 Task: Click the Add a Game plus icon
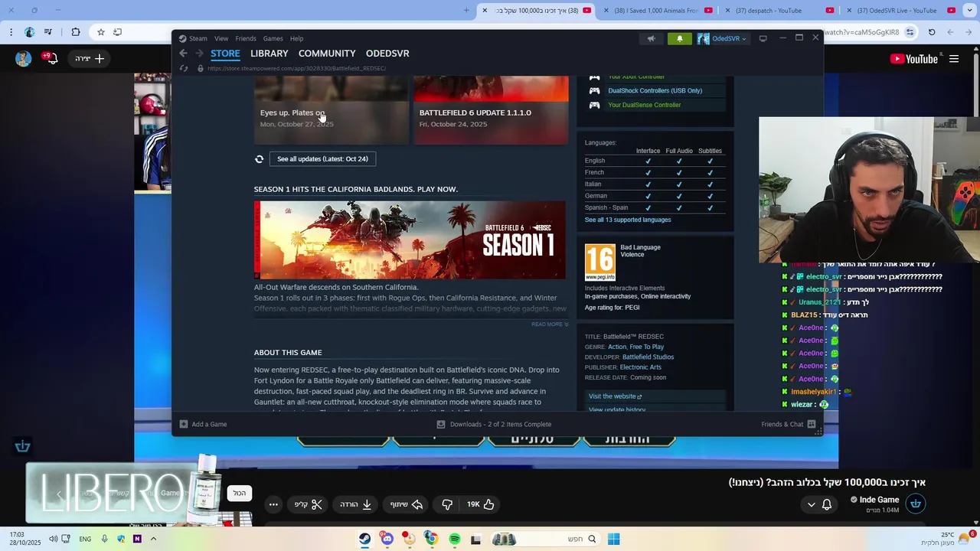tap(184, 424)
